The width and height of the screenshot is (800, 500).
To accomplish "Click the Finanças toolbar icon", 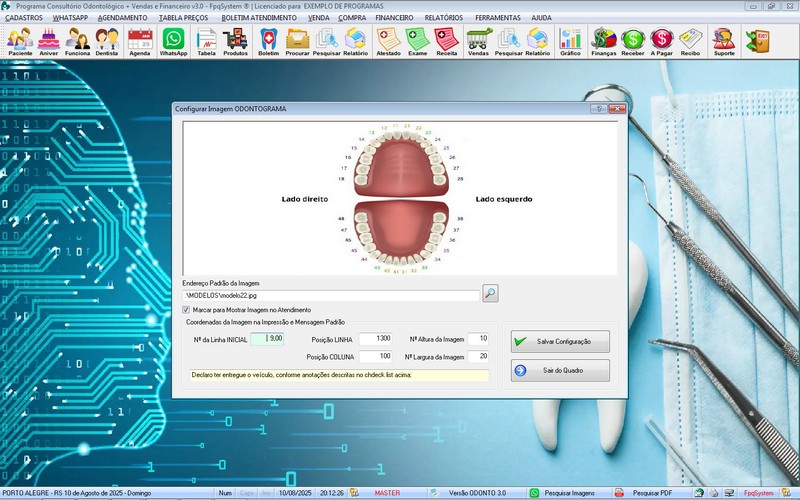I will point(603,41).
